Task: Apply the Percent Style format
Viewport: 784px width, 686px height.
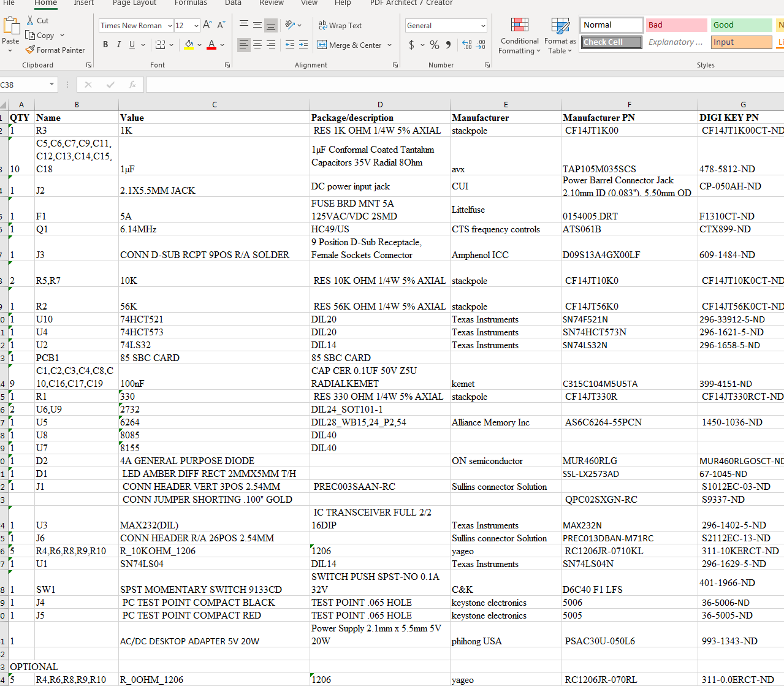Action: click(434, 45)
